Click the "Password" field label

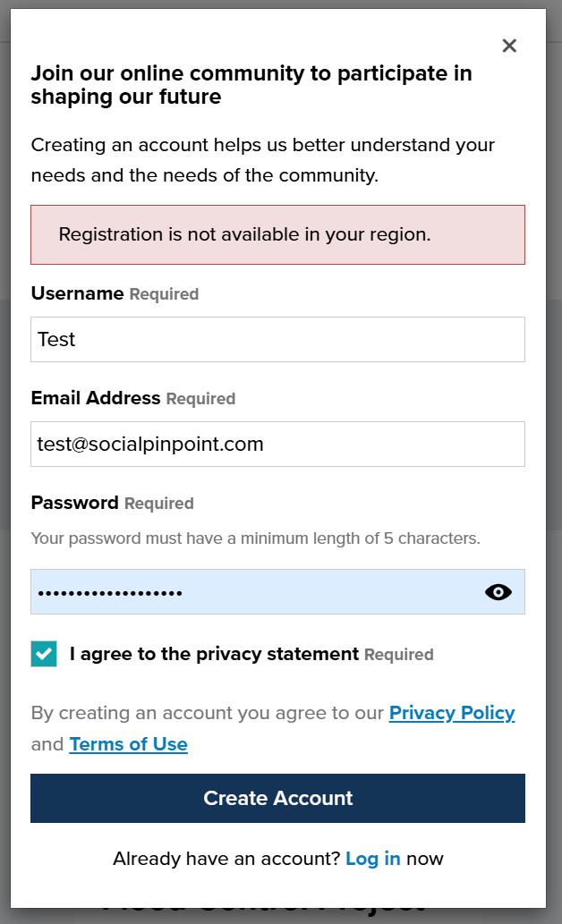(x=74, y=503)
